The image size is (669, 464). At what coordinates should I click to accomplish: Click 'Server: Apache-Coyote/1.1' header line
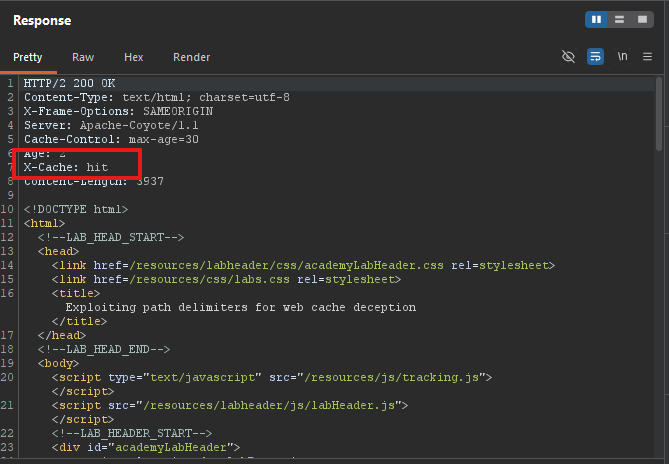(111, 125)
